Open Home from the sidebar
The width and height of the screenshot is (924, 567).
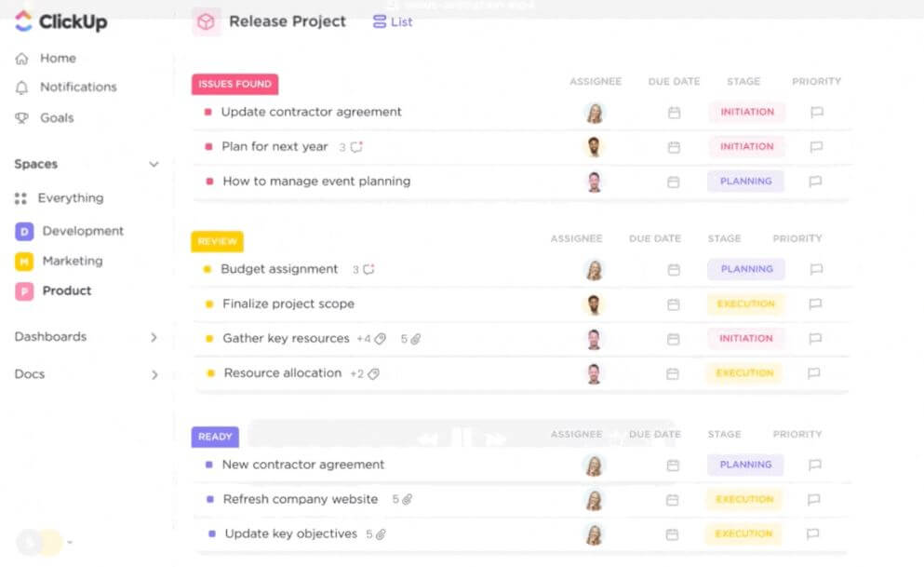[58, 58]
